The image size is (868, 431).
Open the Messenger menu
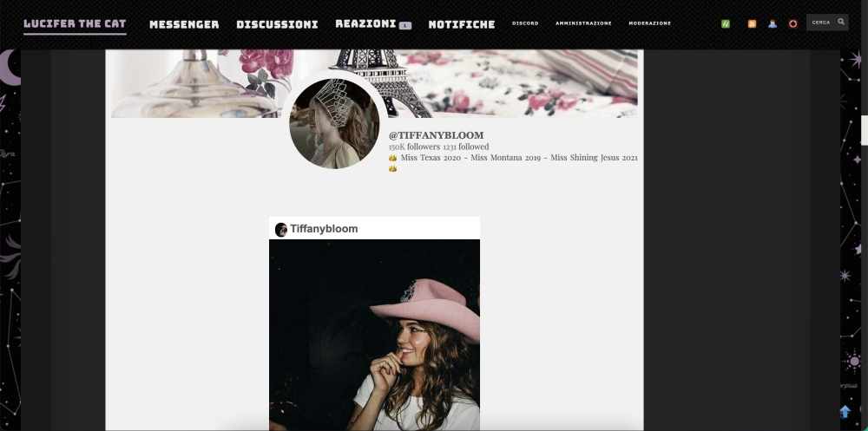point(184,24)
